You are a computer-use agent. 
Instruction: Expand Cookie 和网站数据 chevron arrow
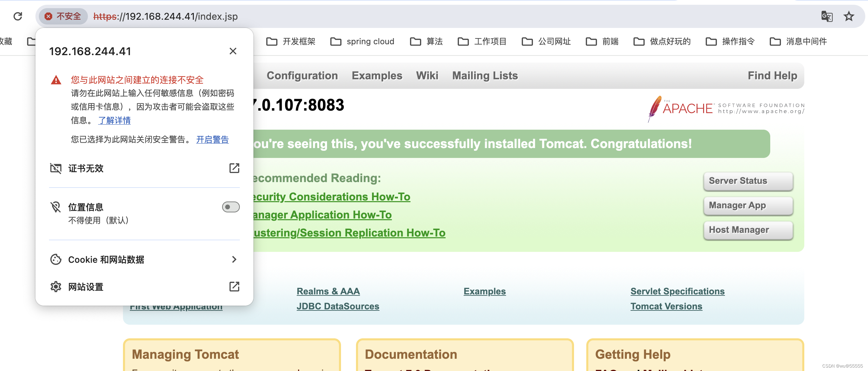coord(234,259)
